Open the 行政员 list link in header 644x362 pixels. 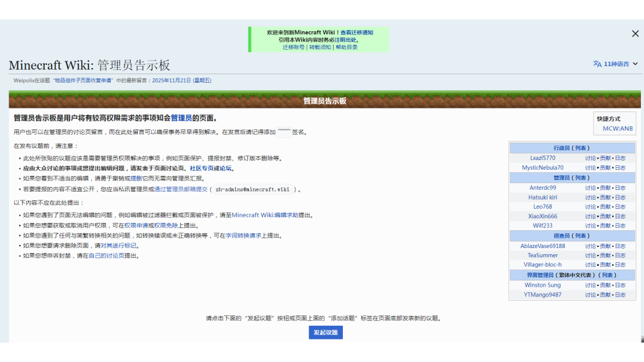(x=580, y=148)
